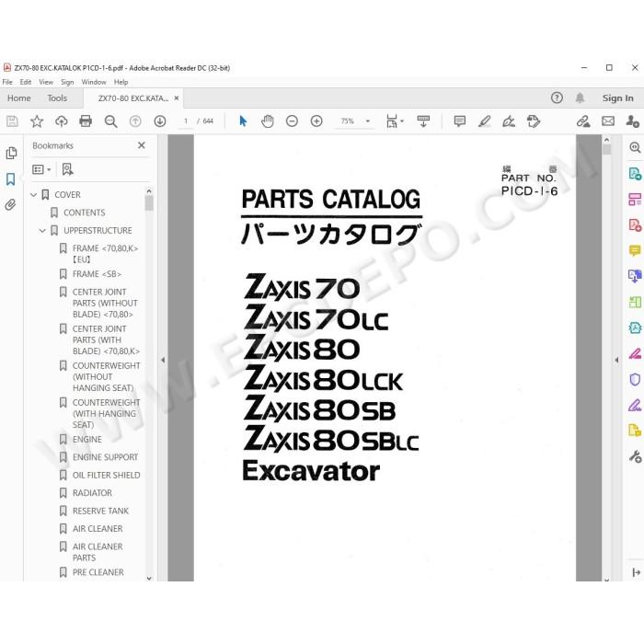Switch to the Home tab
Screen dimensions: 644x644
[x=19, y=98]
